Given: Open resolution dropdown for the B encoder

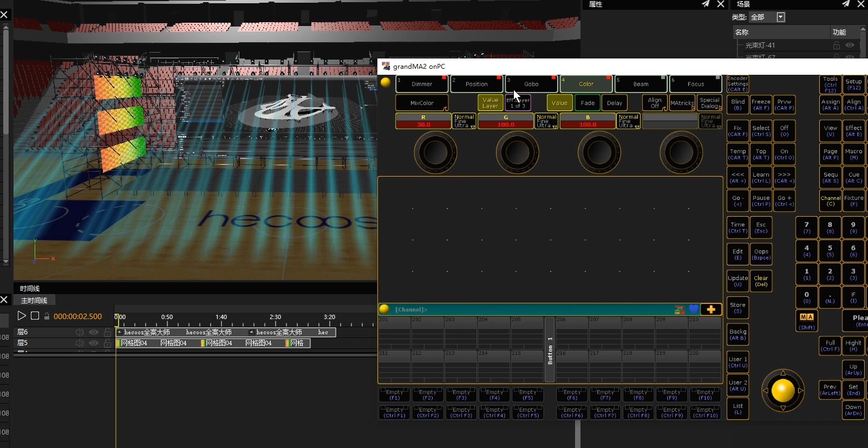Looking at the screenshot, I should pyautogui.click(x=628, y=121).
